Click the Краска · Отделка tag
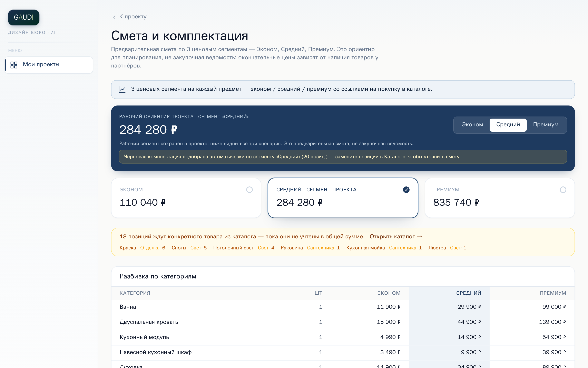Viewport: 588px width, 368px height. [142, 248]
